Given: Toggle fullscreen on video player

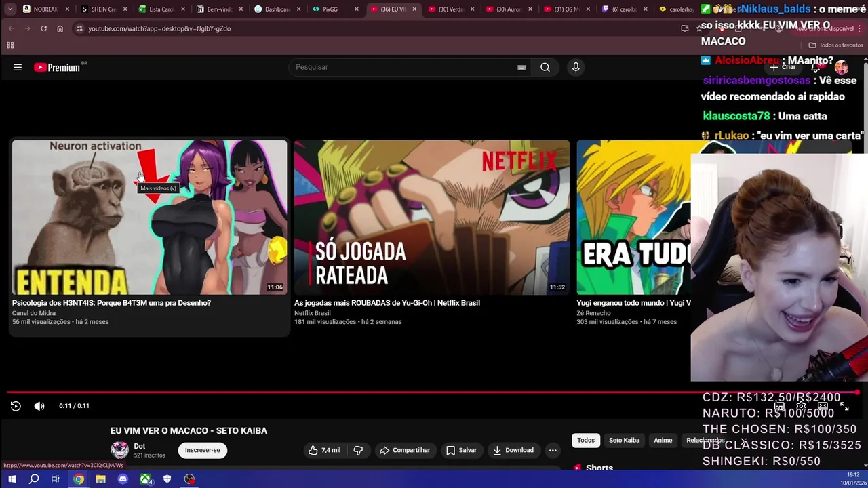Looking at the screenshot, I should pos(844,406).
